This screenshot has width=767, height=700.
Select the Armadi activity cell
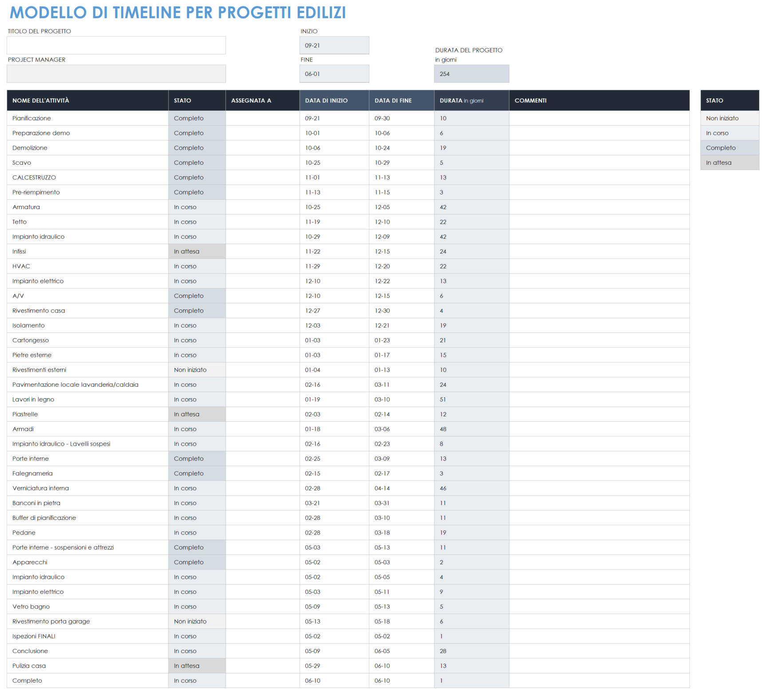(x=87, y=429)
